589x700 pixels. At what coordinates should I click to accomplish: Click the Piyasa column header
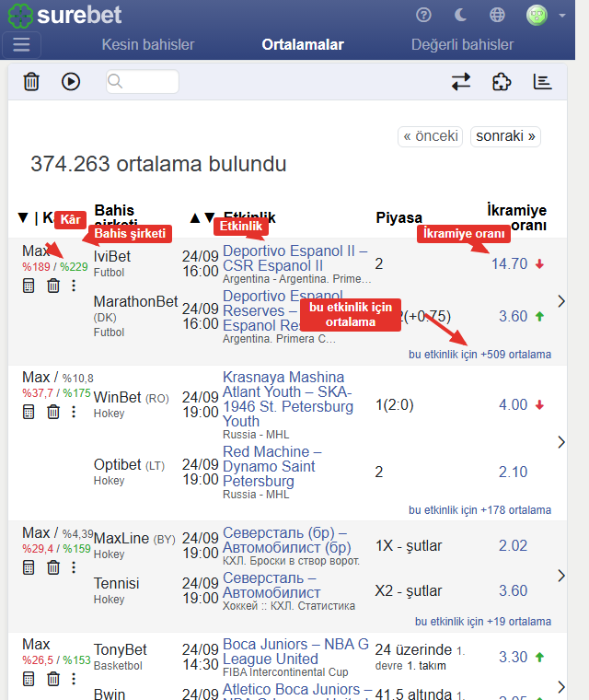(x=398, y=217)
